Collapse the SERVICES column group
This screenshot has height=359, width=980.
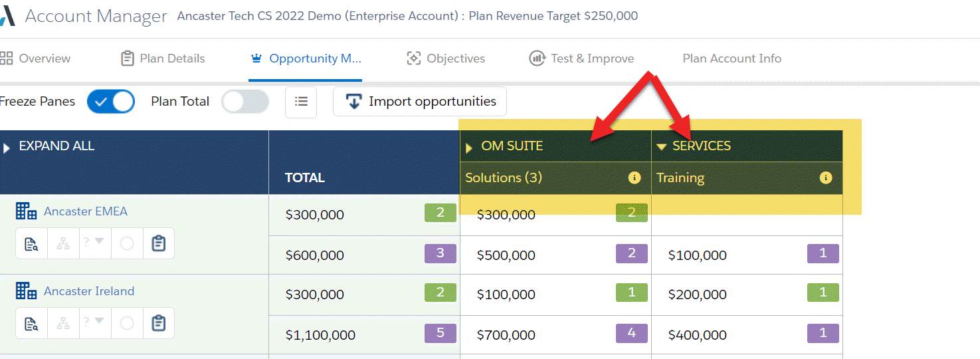coord(662,147)
